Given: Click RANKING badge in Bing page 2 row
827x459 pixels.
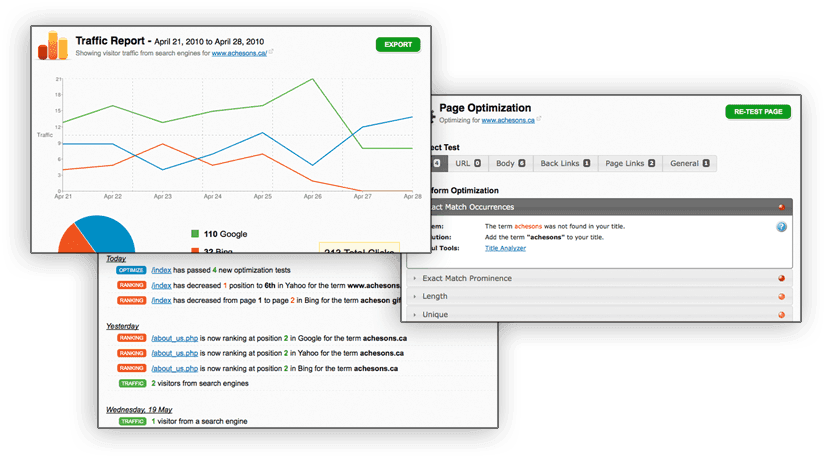Looking at the screenshot, I should point(131,300).
